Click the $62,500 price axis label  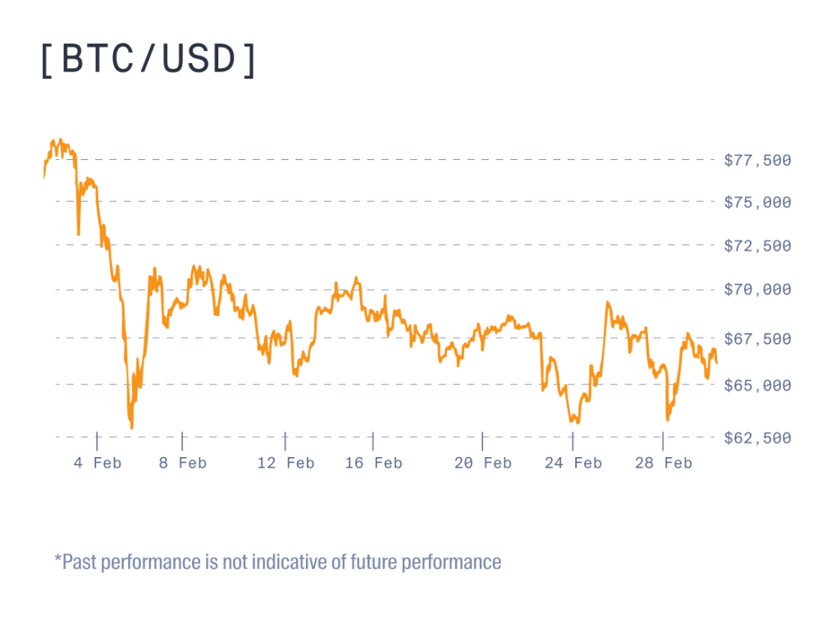coord(757,438)
